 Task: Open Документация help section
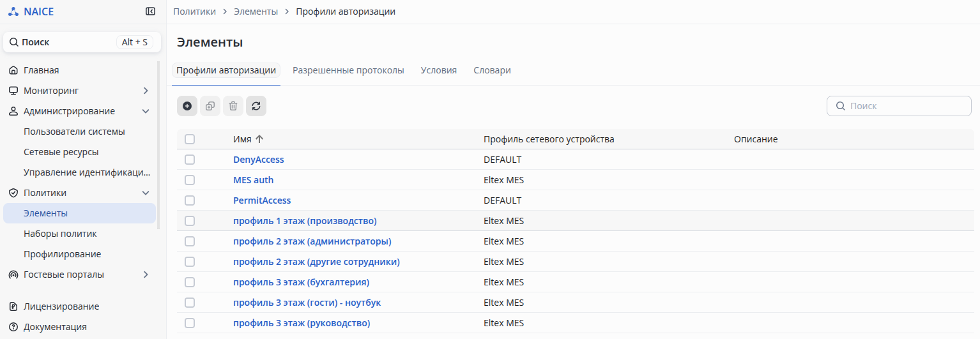(x=55, y=327)
